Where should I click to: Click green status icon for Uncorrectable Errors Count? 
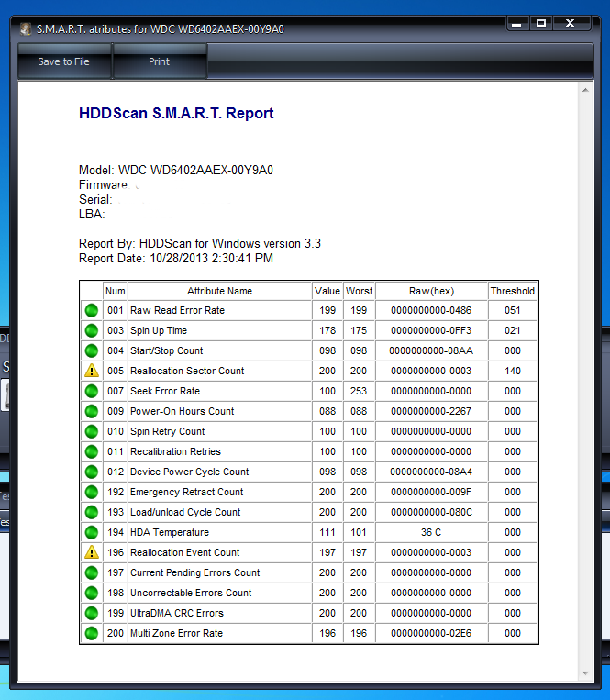pyautogui.click(x=92, y=593)
